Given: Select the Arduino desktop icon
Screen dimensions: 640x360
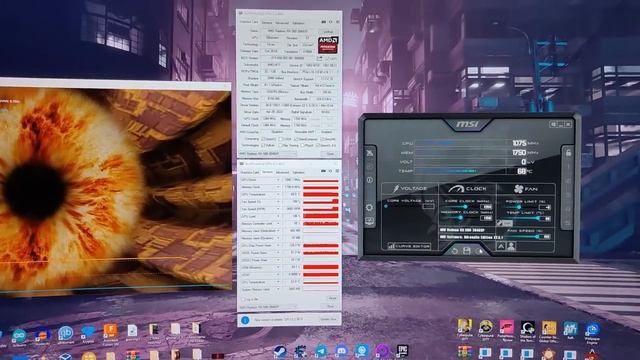Looking at the screenshot, I should tap(19, 336).
